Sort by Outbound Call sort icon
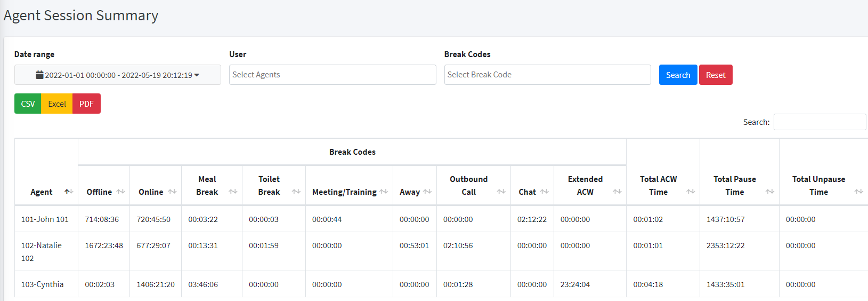 [x=501, y=192]
